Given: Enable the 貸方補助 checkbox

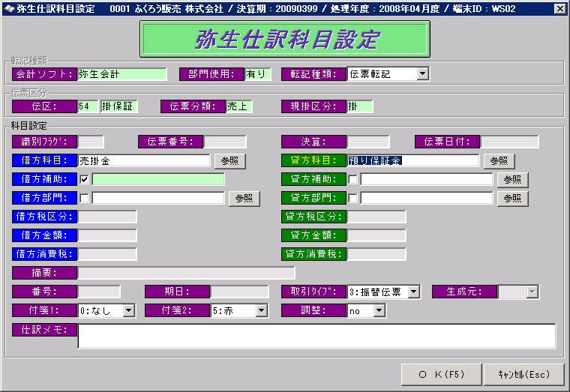Looking at the screenshot, I should pyautogui.click(x=352, y=179).
